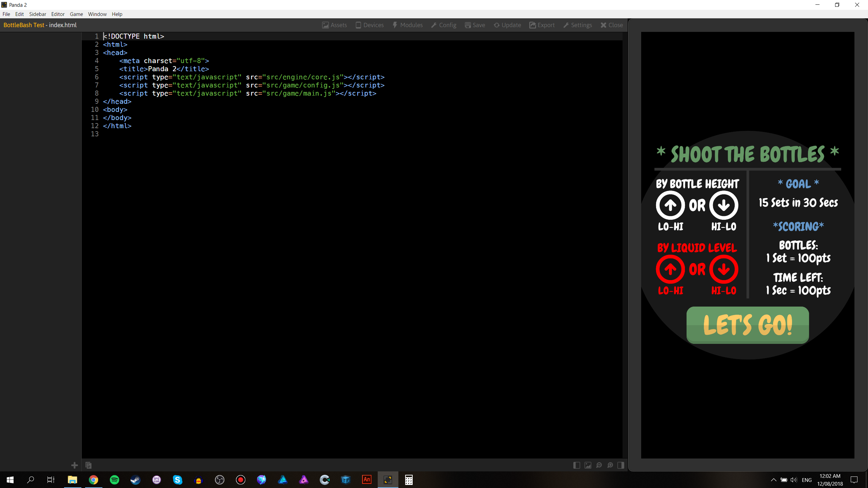The width and height of the screenshot is (868, 488).
Task: Click the copy documents icon beside the plus
Action: [88, 465]
